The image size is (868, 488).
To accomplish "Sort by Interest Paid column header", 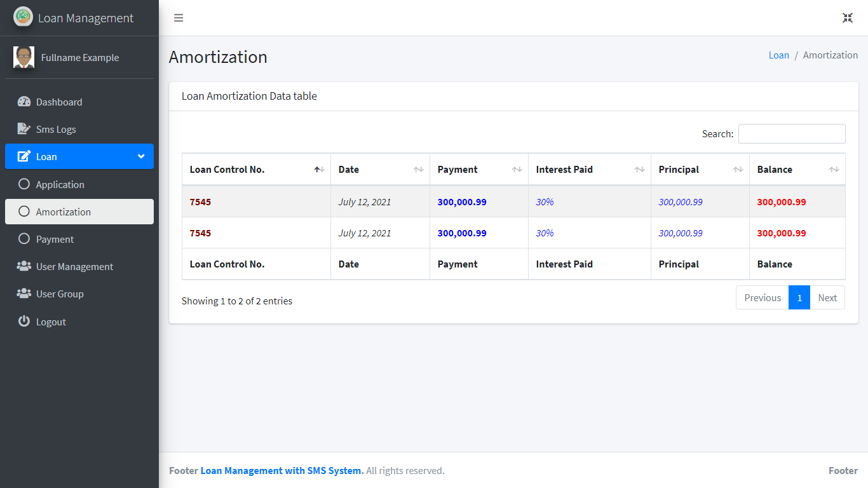I will tap(590, 170).
